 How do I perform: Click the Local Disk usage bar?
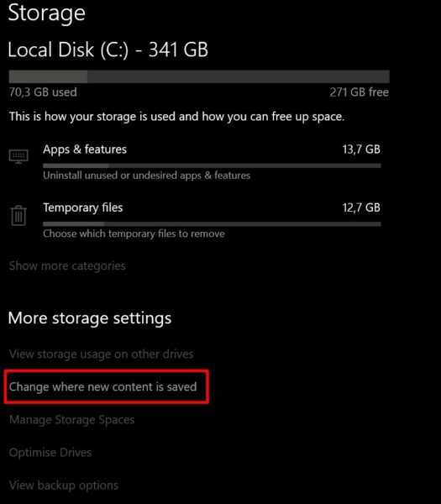(199, 76)
